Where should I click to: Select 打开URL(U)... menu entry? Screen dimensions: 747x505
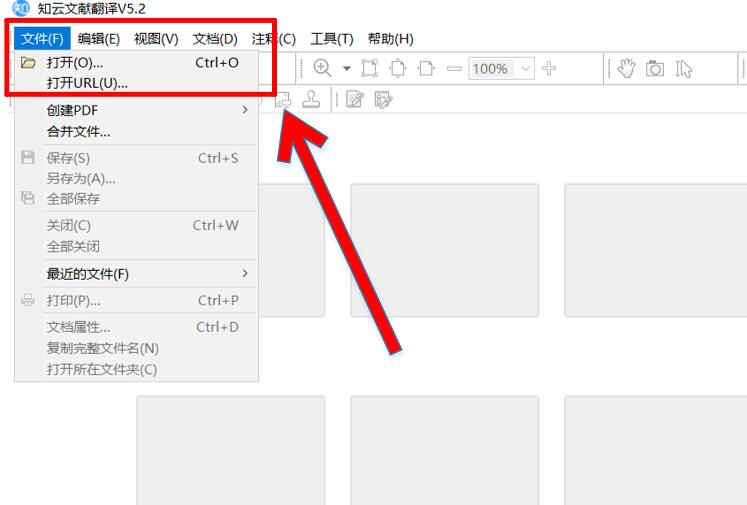pos(87,82)
